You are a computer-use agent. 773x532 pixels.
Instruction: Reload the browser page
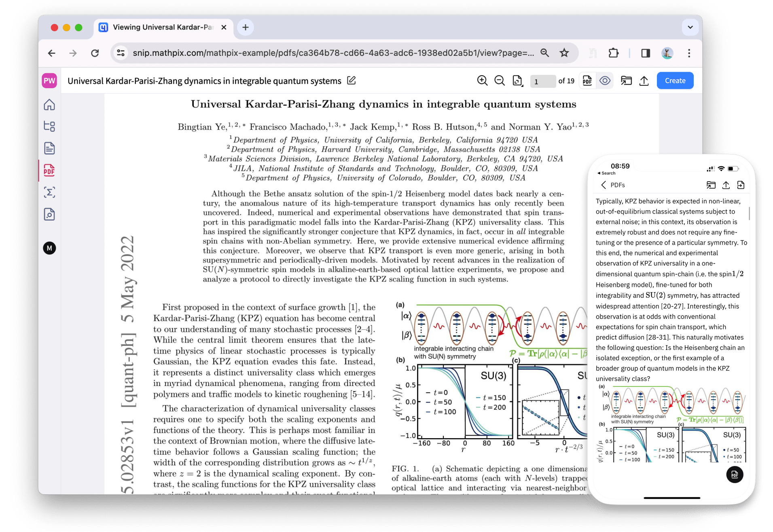(x=95, y=53)
